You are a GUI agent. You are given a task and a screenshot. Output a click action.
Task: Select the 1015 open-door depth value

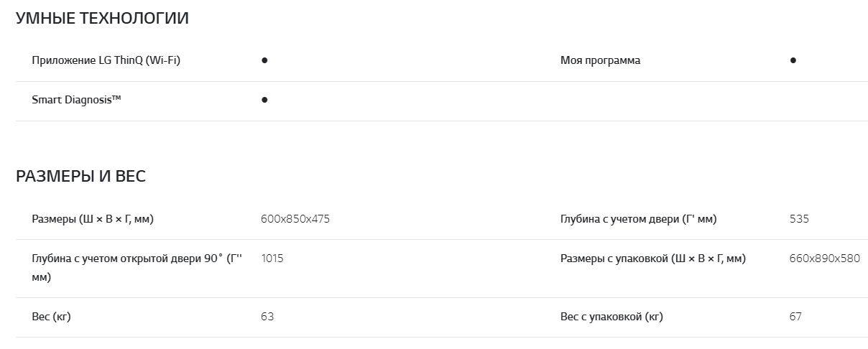point(272,259)
